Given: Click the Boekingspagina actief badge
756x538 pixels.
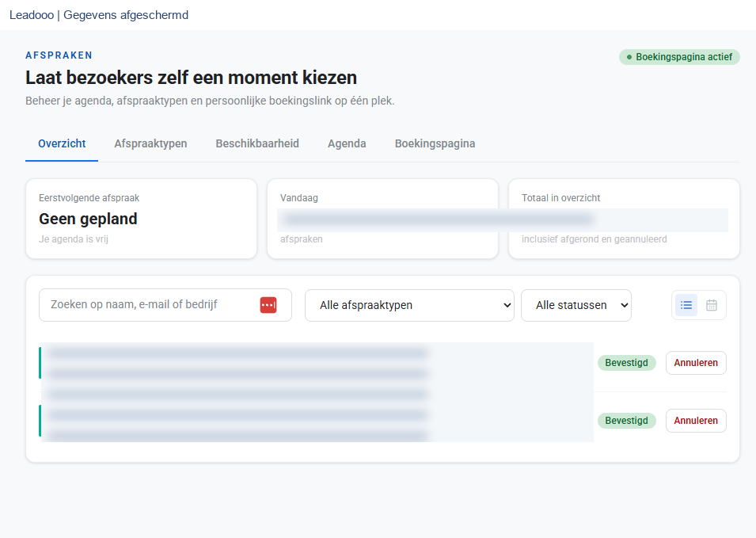Looking at the screenshot, I should pyautogui.click(x=679, y=57).
